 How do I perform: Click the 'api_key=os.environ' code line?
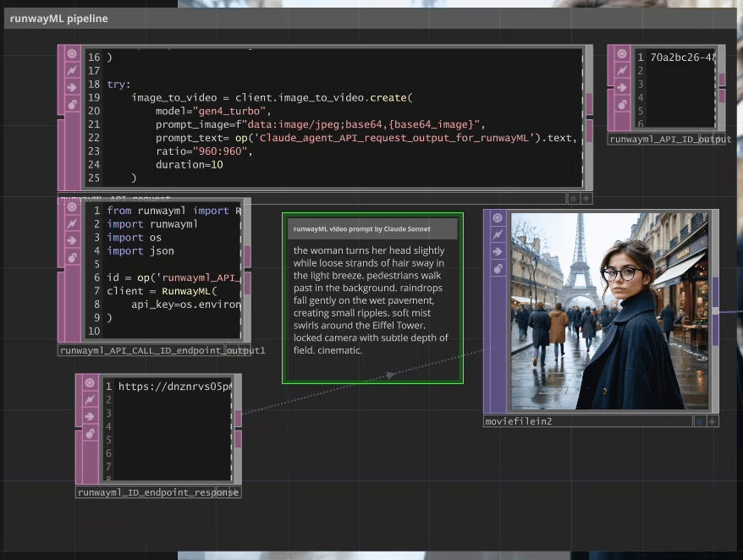186,305
